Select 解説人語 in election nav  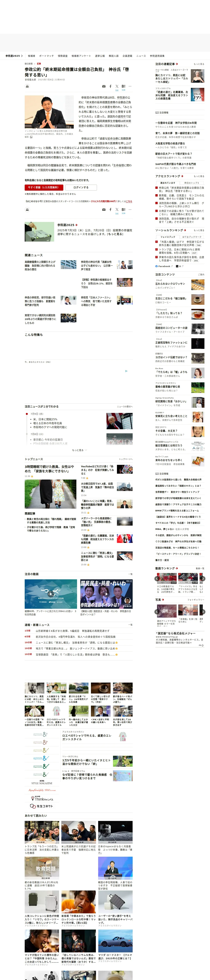click(114, 56)
